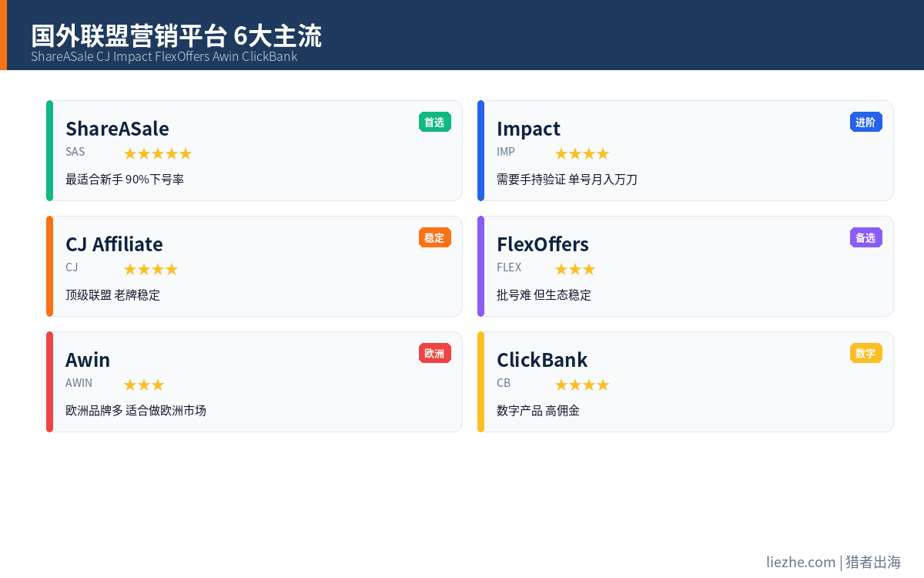Click the FlexOffers card title
Screen dimensions: 924x578
coord(543,244)
